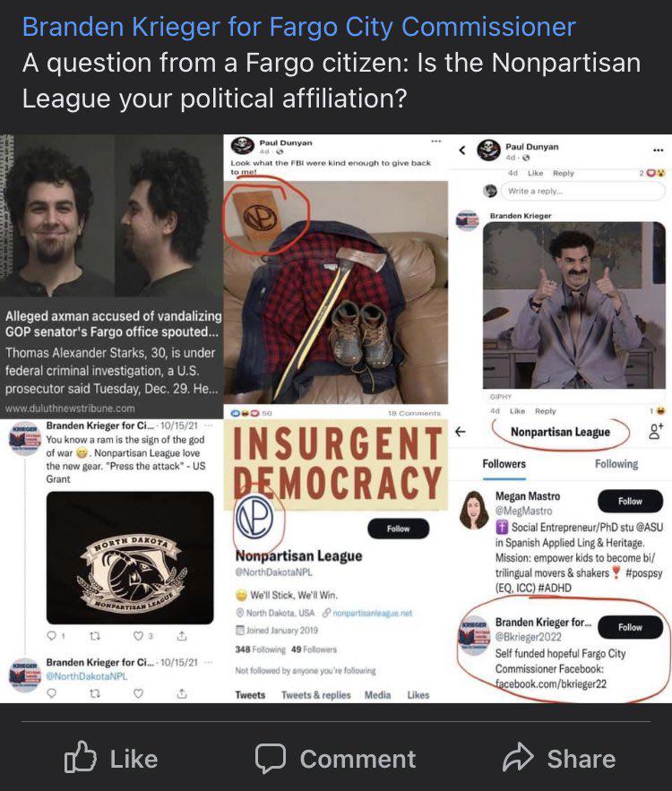Switch to the Followers tab
The height and width of the screenshot is (791, 672).
(x=504, y=464)
